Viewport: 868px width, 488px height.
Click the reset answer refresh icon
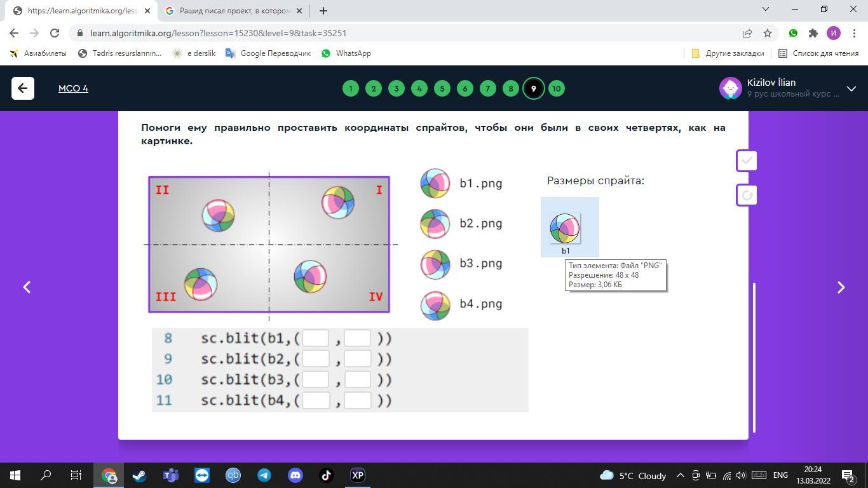point(747,195)
